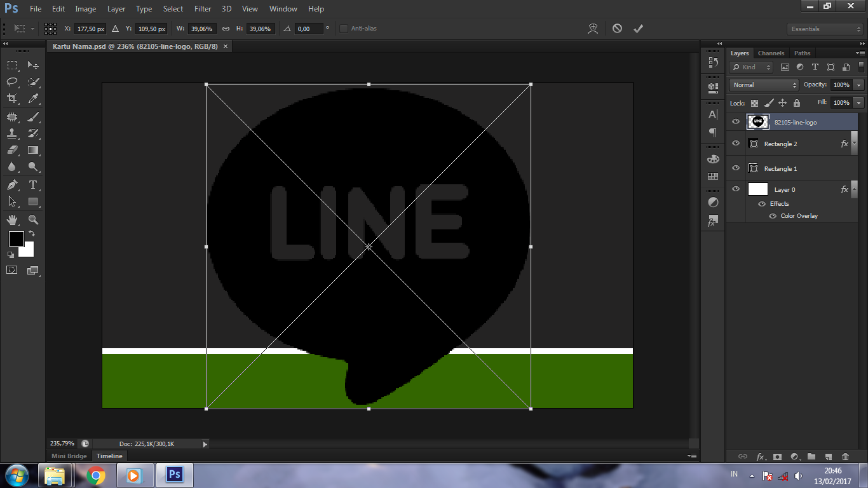This screenshot has height=488, width=868.
Task: Open the Essentials workspace dropdown
Action: point(825,29)
